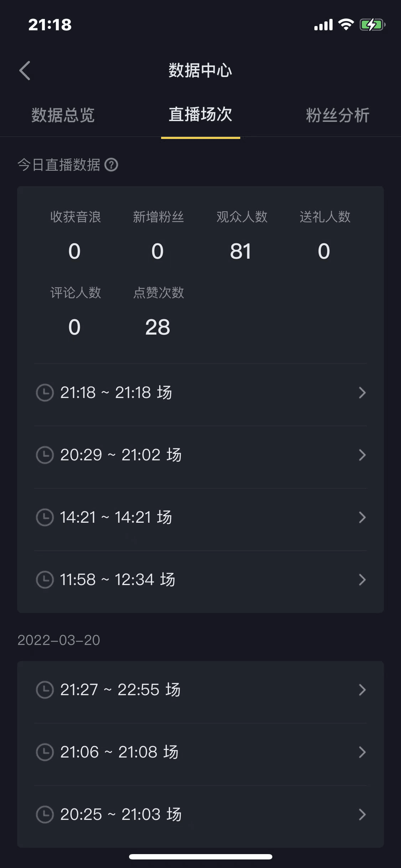401x868 pixels.
Task: Tap the battery charging status icon
Action: pyautogui.click(x=372, y=25)
